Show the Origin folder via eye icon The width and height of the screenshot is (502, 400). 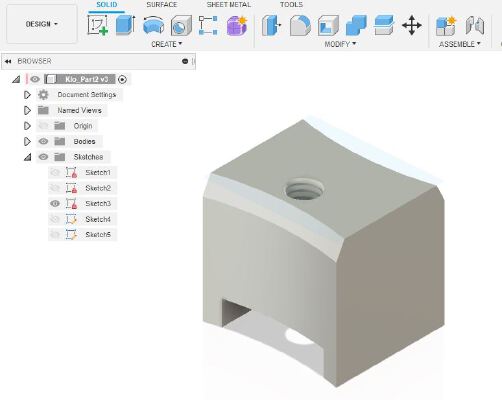(43, 126)
